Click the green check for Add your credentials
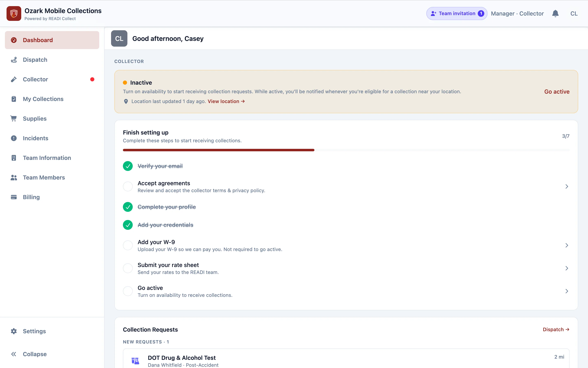Screen dimensions: 588x368 [128, 225]
